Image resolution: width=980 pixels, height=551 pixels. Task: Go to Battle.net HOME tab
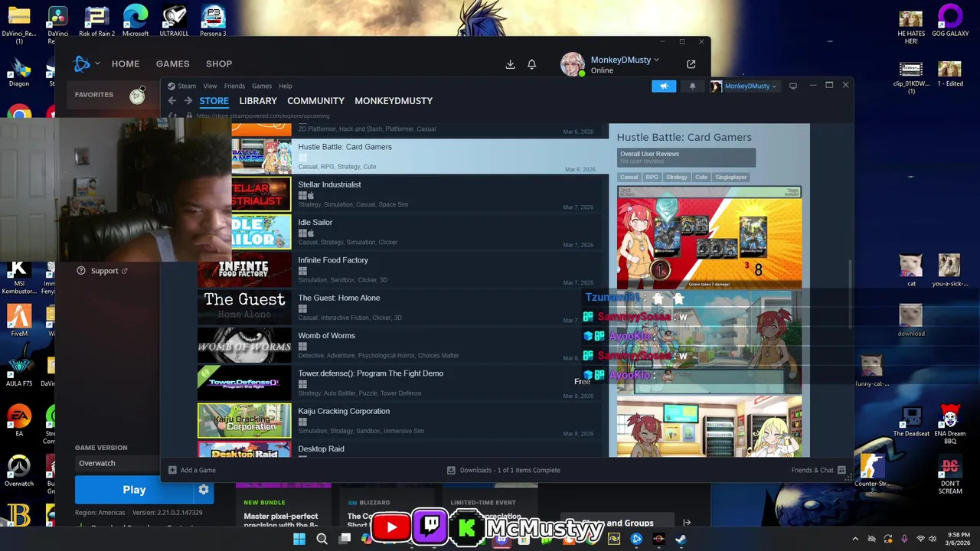tap(126, 64)
